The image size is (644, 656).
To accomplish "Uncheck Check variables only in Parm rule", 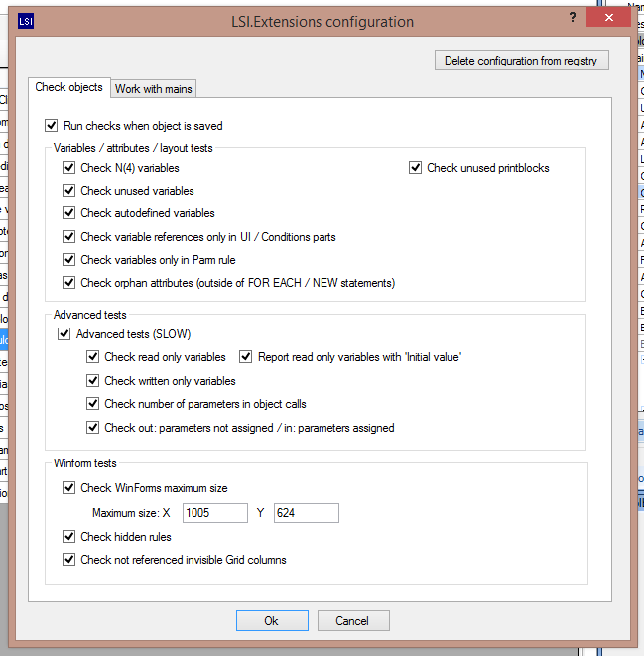I will [x=69, y=260].
